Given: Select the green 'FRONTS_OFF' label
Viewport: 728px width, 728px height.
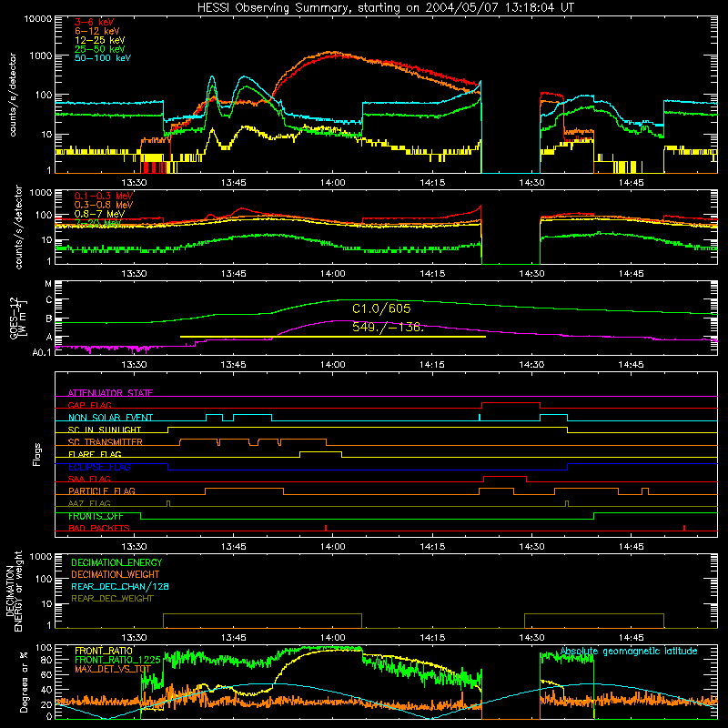Looking at the screenshot, I should tap(96, 516).
